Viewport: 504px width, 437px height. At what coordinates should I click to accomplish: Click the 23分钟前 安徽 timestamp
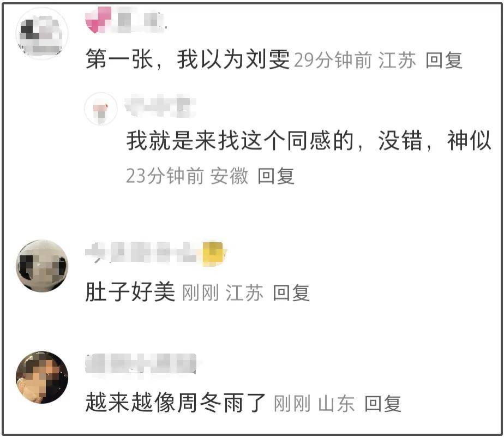[x=187, y=176]
